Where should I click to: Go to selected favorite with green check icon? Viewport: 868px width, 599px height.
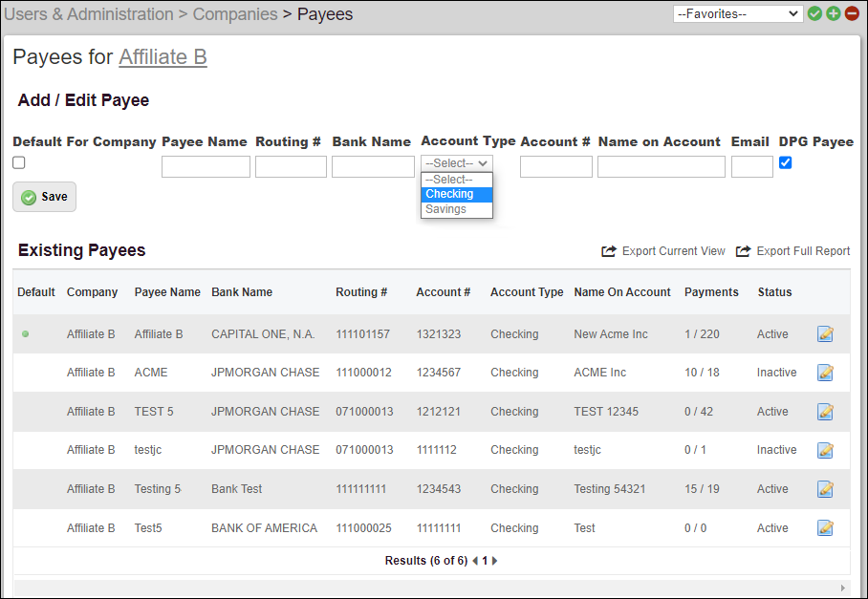[813, 13]
